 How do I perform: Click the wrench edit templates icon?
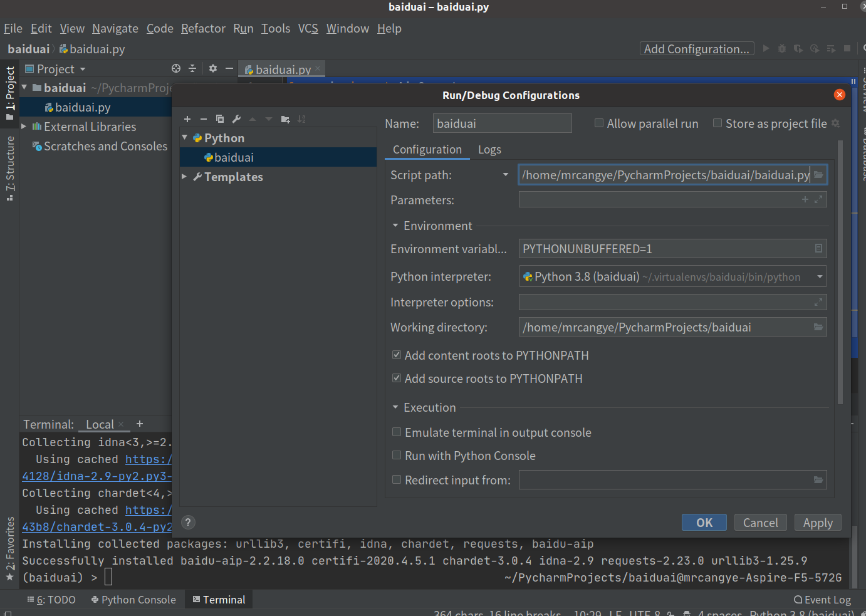(236, 119)
